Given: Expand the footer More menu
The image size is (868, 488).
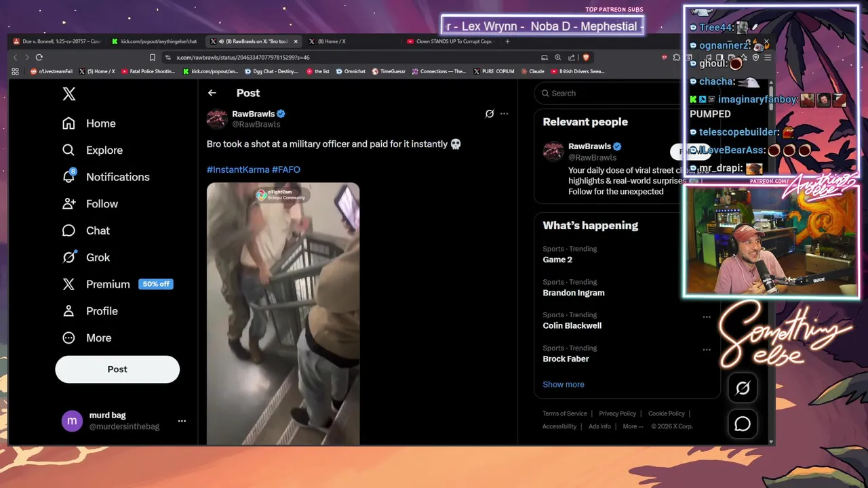Looking at the screenshot, I should 633,426.
